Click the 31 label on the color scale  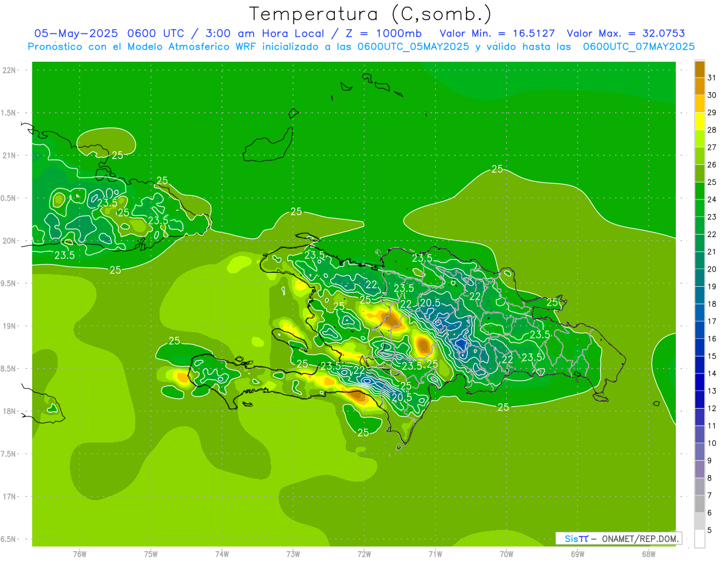(712, 78)
